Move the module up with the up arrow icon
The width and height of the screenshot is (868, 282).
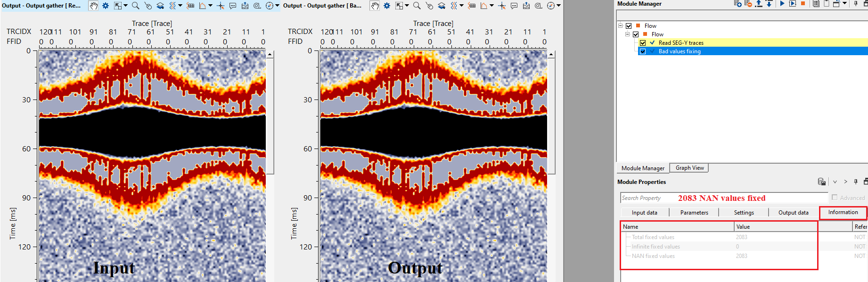coord(759,4)
